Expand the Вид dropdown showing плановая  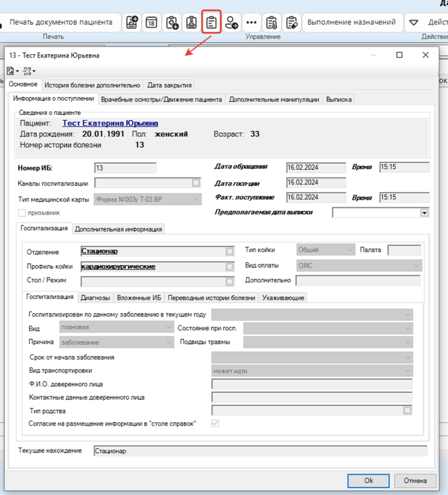[x=117, y=327]
